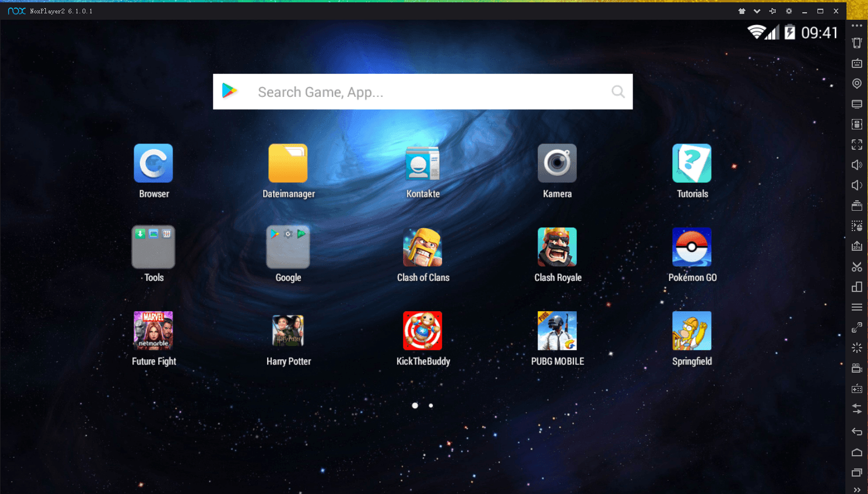The image size is (868, 494).
Task: Expand the Tools folder
Action: point(153,247)
